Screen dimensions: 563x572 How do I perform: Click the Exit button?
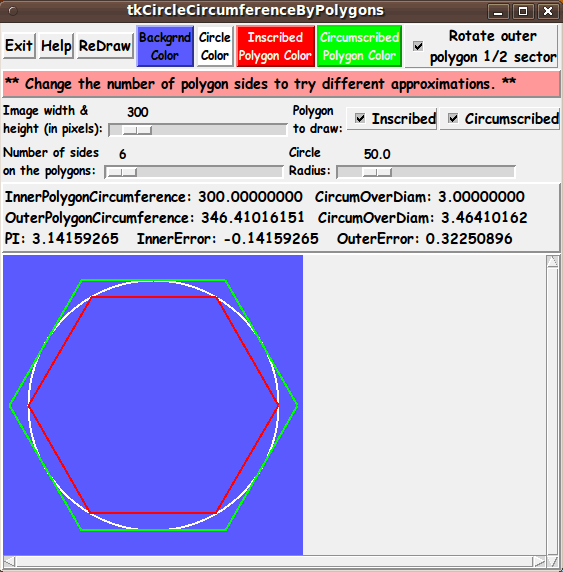pos(19,46)
